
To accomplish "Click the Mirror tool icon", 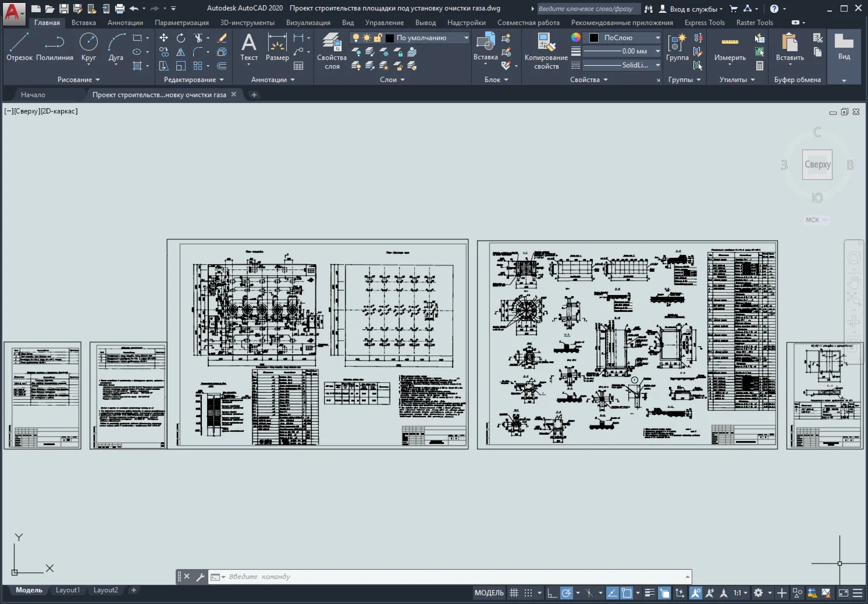I will (181, 52).
